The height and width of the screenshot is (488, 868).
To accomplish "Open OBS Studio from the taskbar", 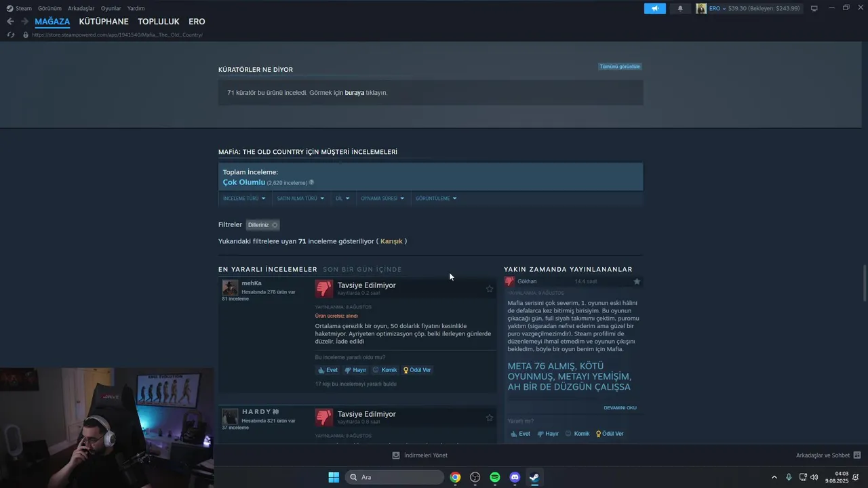I will pos(475,477).
